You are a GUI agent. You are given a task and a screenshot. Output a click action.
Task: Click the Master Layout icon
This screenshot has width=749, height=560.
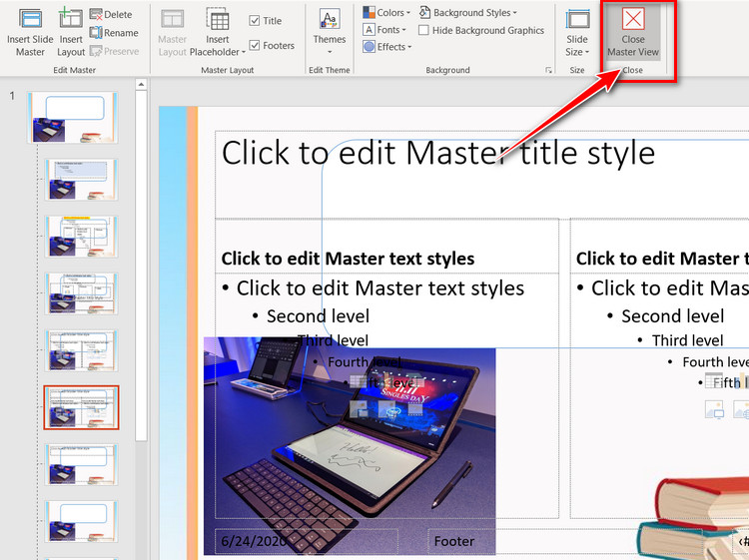[172, 20]
